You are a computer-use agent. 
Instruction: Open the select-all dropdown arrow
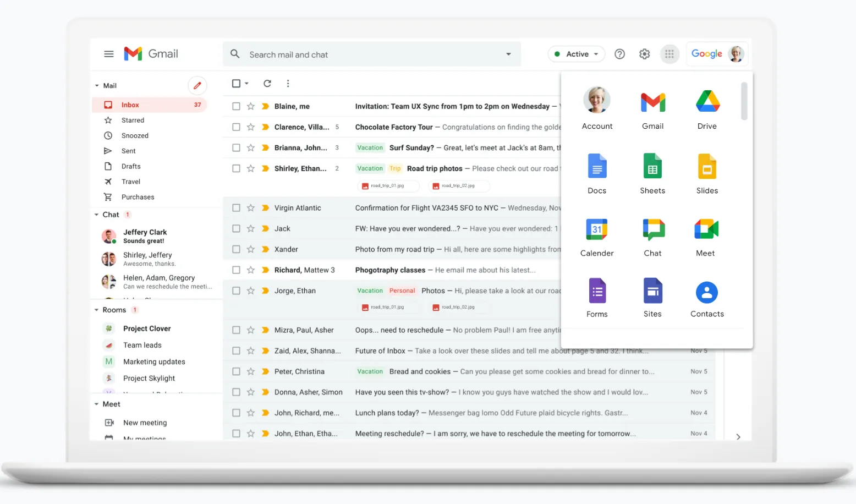click(246, 84)
